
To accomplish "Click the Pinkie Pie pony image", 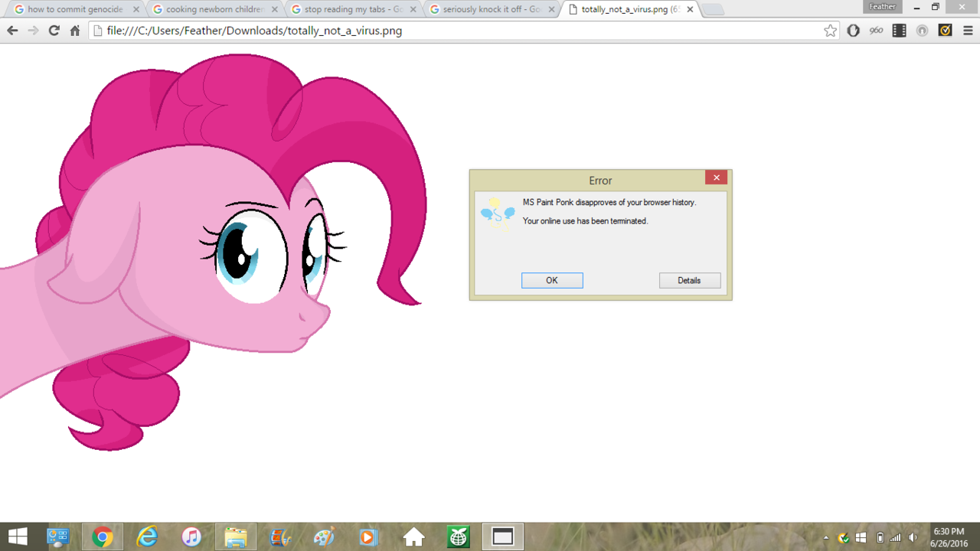I will point(214,253).
